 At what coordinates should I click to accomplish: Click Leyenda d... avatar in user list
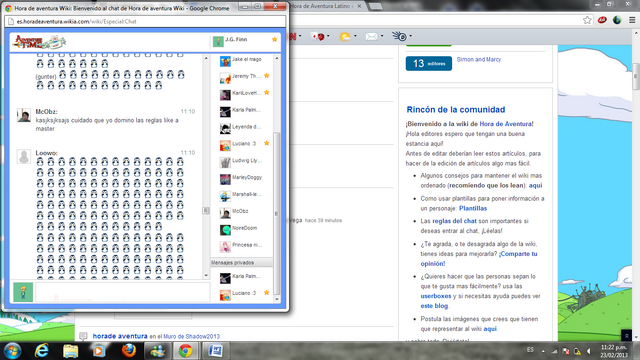pyautogui.click(x=225, y=129)
